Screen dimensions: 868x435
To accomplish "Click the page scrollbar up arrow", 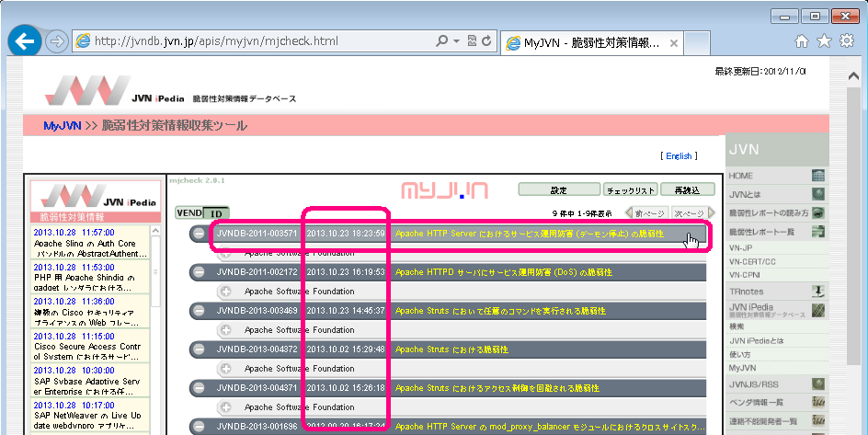I will 853,76.
